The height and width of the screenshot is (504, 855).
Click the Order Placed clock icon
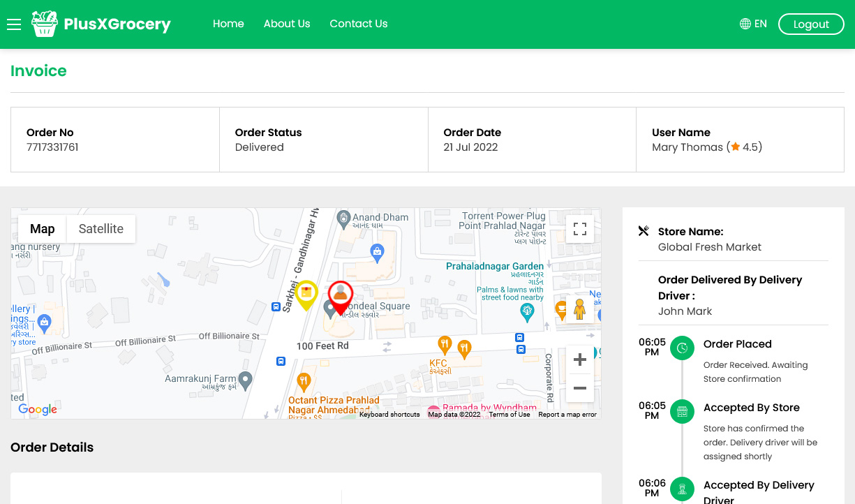tap(682, 348)
